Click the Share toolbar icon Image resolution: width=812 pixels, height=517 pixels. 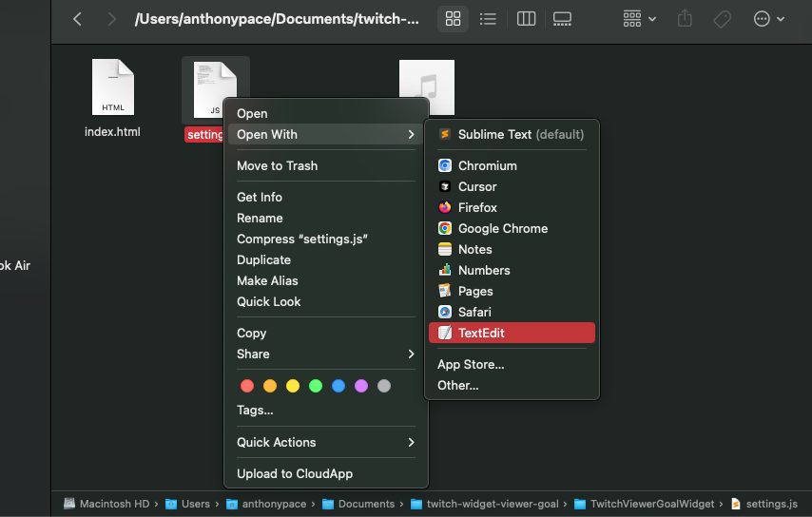click(x=685, y=19)
